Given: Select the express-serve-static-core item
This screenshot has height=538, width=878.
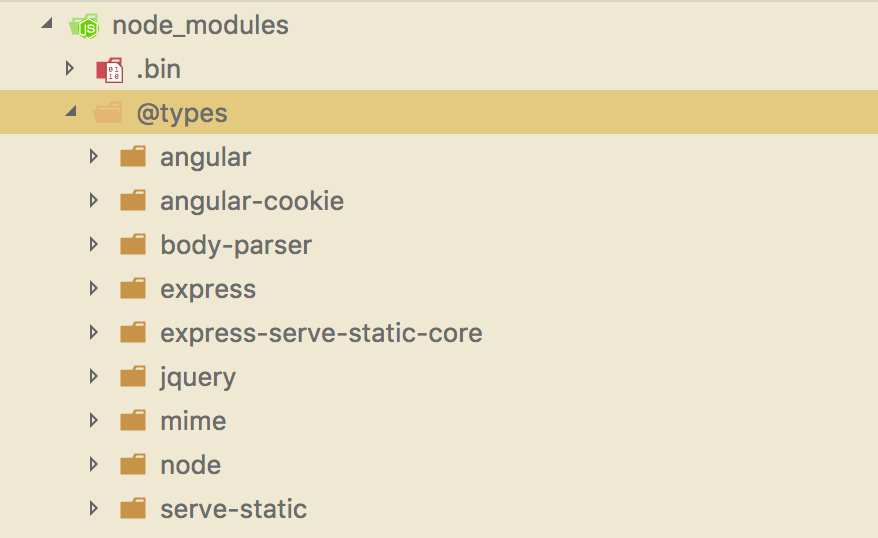Looking at the screenshot, I should click(x=321, y=334).
